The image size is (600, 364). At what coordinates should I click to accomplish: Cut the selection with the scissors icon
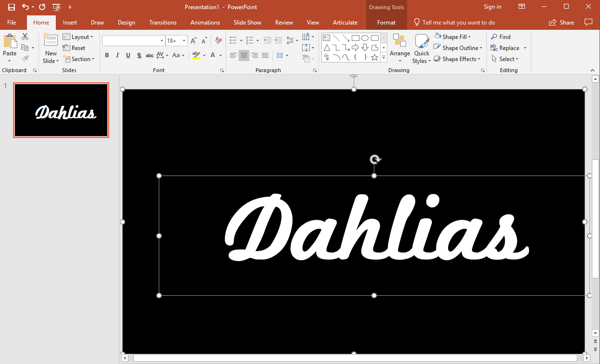[25, 37]
